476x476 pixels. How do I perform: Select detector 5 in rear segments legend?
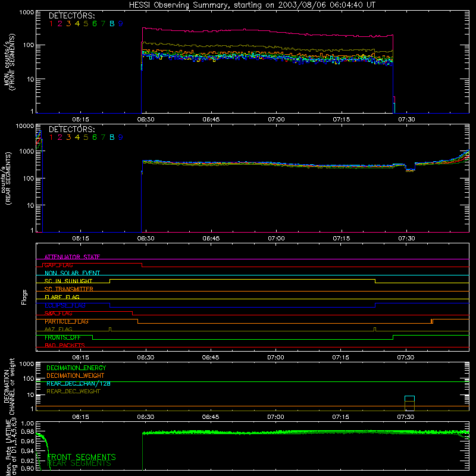pyautogui.click(x=86, y=137)
